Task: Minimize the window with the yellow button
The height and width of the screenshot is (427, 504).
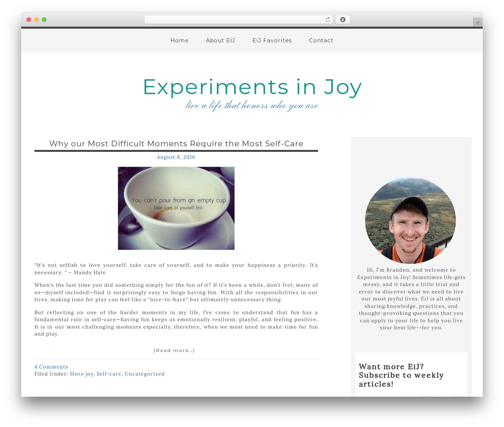Action: click(37, 20)
